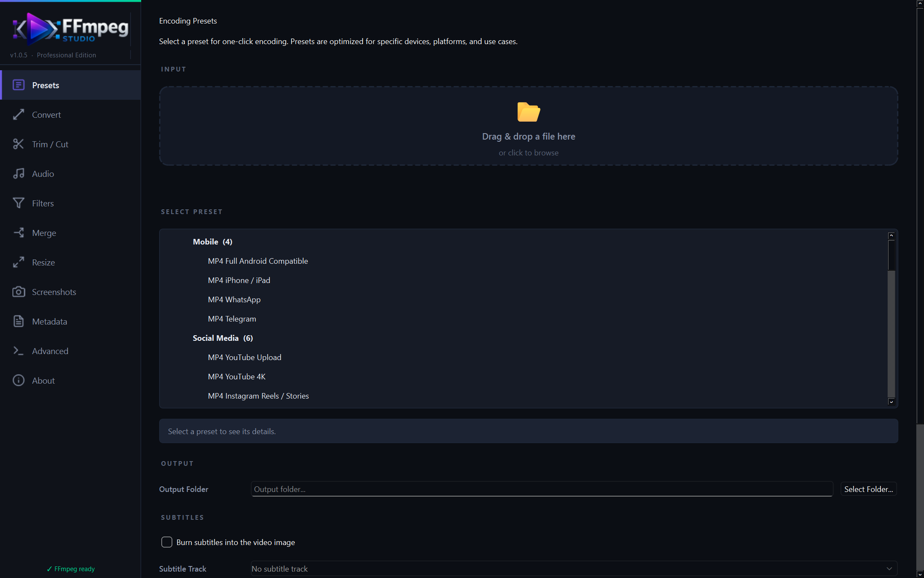Screen dimensions: 924x578
Task: Click the Audio music note icon
Action: click(x=18, y=173)
